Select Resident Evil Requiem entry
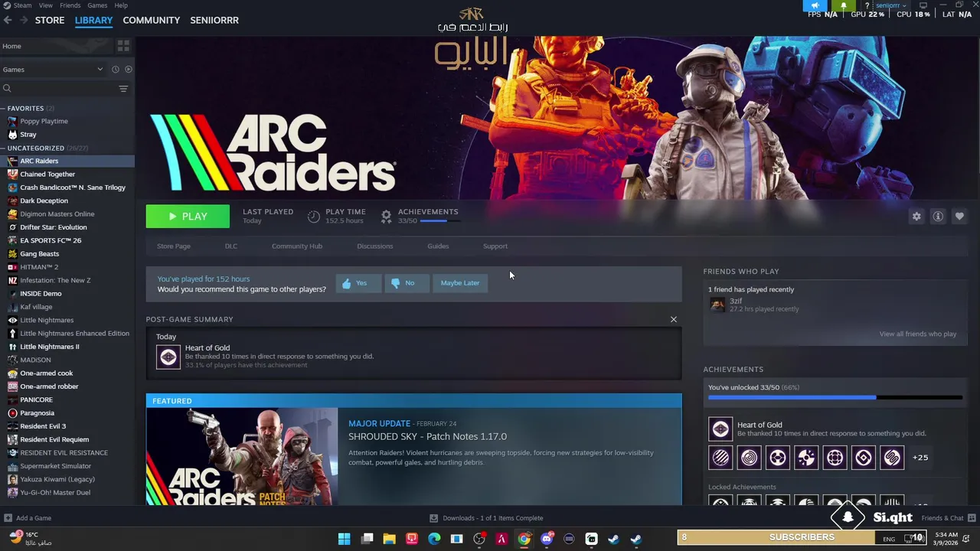 click(x=67, y=440)
